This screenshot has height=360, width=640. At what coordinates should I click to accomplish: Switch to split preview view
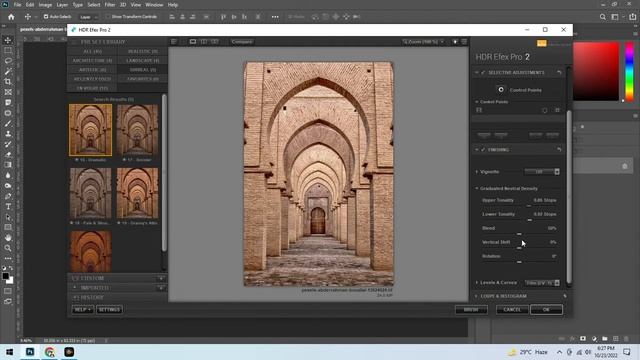click(x=203, y=42)
